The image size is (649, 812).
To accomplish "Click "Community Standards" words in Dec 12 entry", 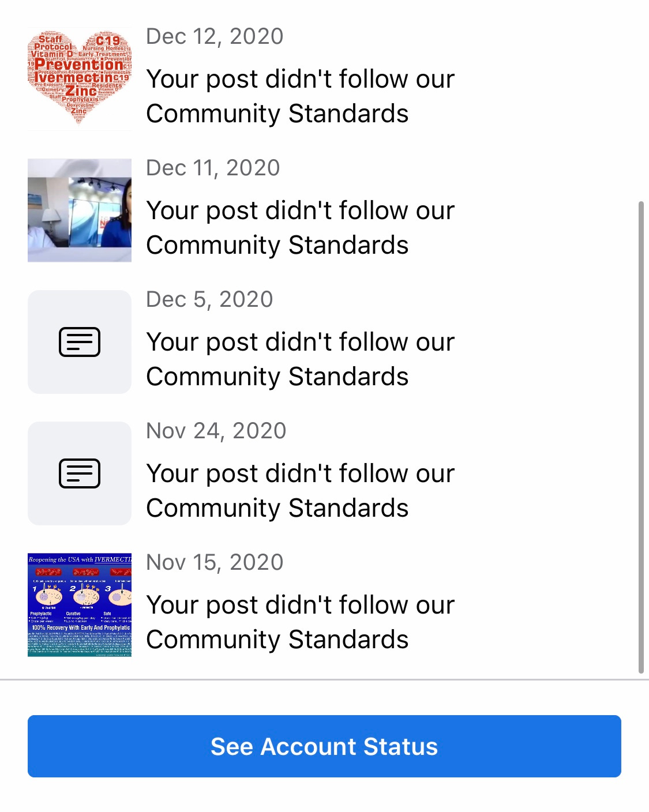I will 277,114.
